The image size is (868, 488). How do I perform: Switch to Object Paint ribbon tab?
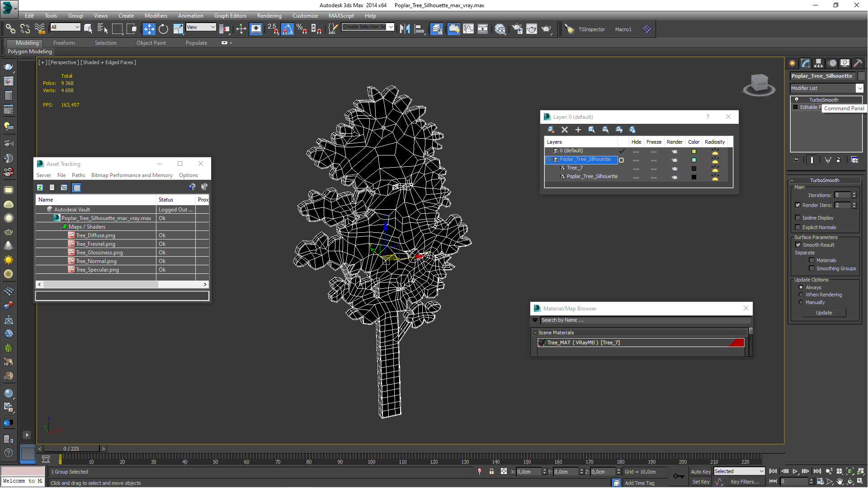[151, 43]
